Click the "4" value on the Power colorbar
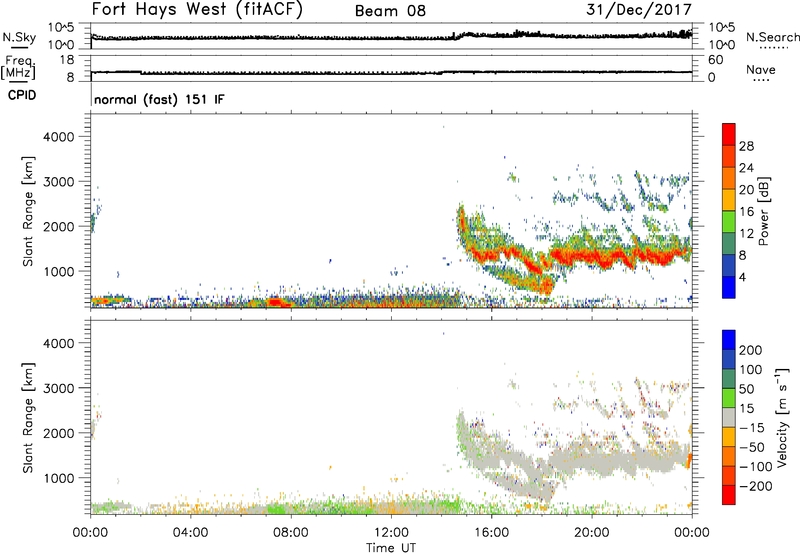Viewport: 800px width, 554px height. tap(742, 277)
